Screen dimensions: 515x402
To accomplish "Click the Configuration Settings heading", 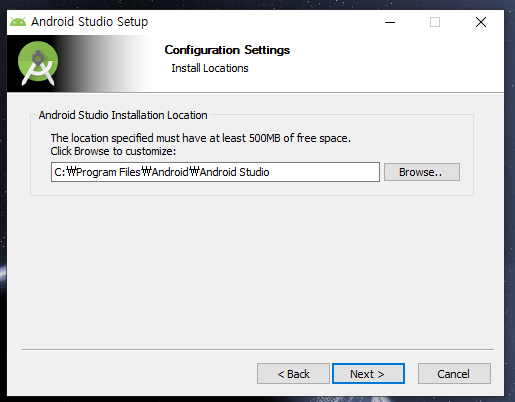I will (227, 50).
